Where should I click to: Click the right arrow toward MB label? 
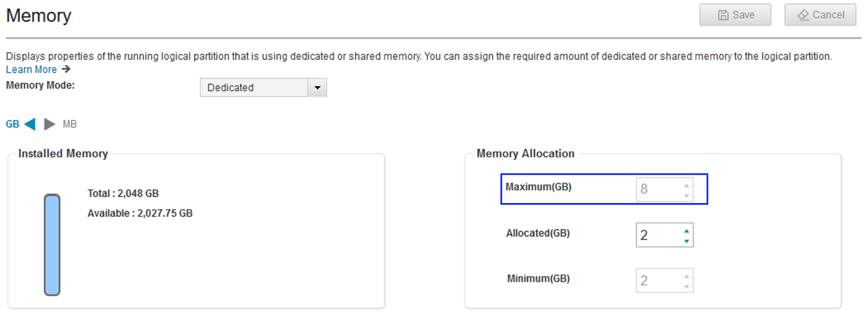tap(49, 124)
